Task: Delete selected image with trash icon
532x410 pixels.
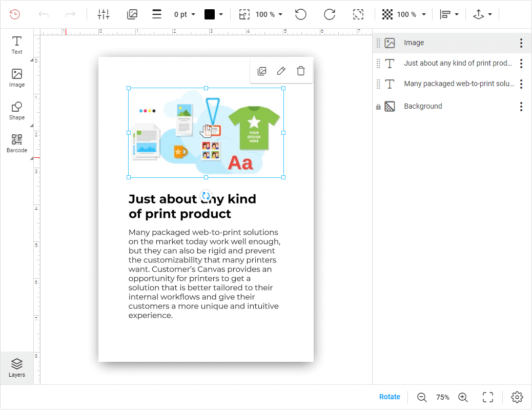Action: coord(301,71)
